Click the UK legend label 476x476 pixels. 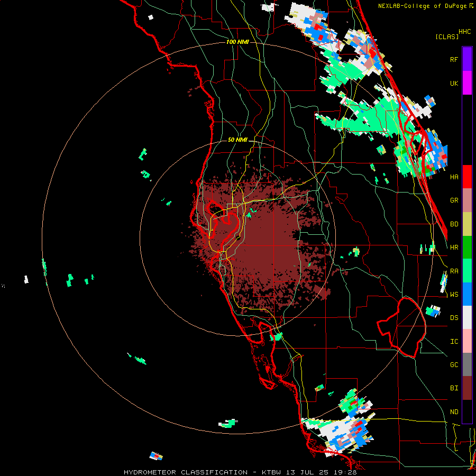pos(454,83)
